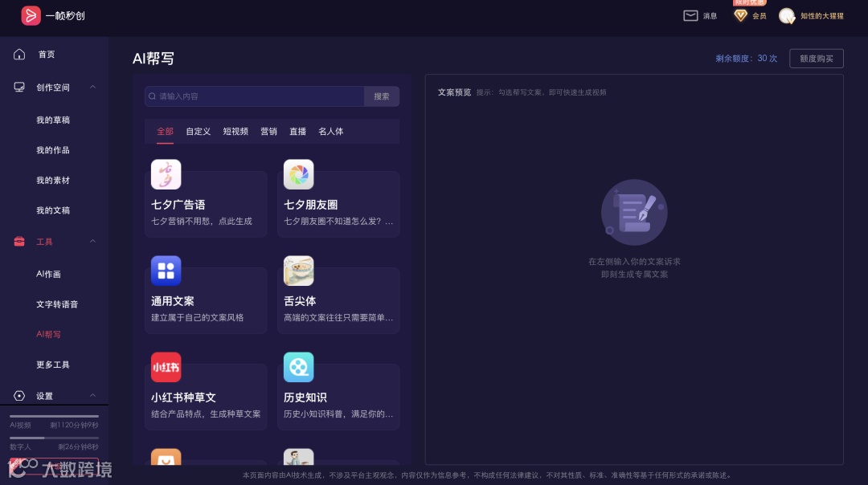The image size is (868, 485).
Task: Click the 请输入内容 search field
Action: (255, 96)
